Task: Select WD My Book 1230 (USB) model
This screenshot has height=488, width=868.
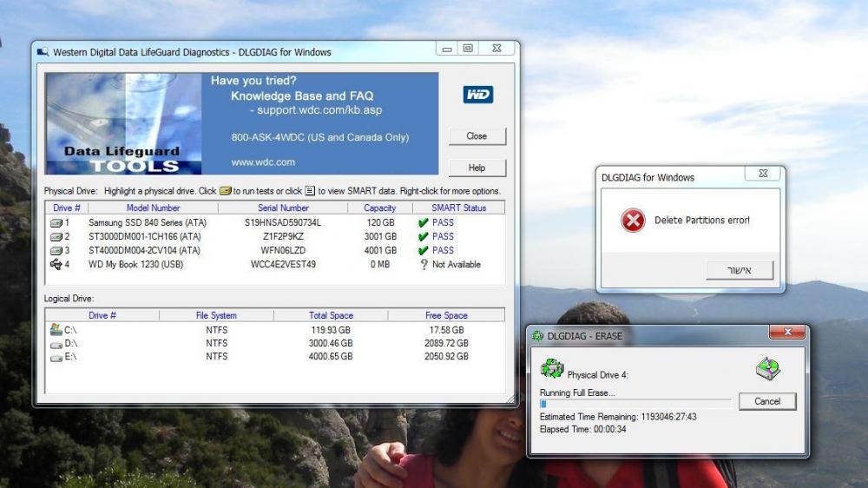Action: [x=135, y=264]
